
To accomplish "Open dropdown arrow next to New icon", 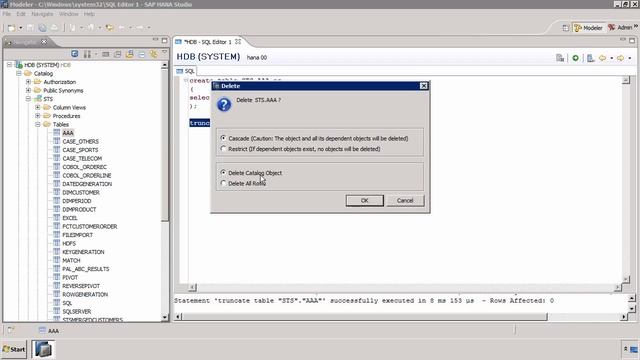I will pos(21,28).
